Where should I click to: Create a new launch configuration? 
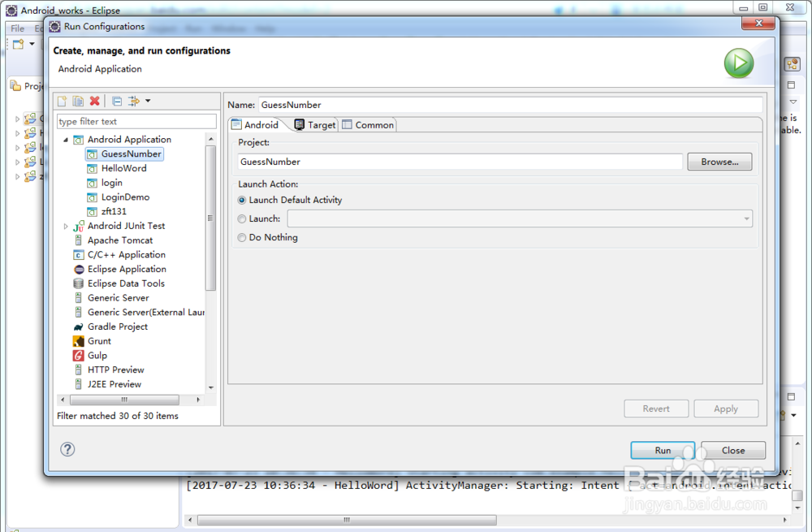[x=63, y=101]
